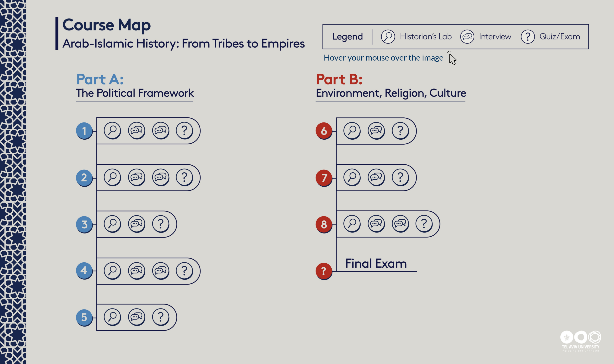Open the second interview icon in unit 4

160,270
